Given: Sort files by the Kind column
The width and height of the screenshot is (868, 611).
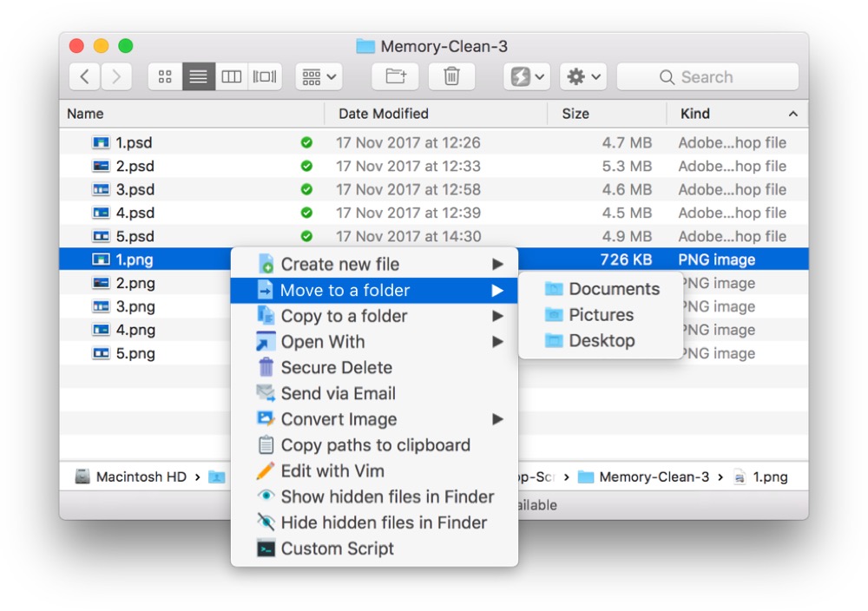Looking at the screenshot, I should click(694, 114).
